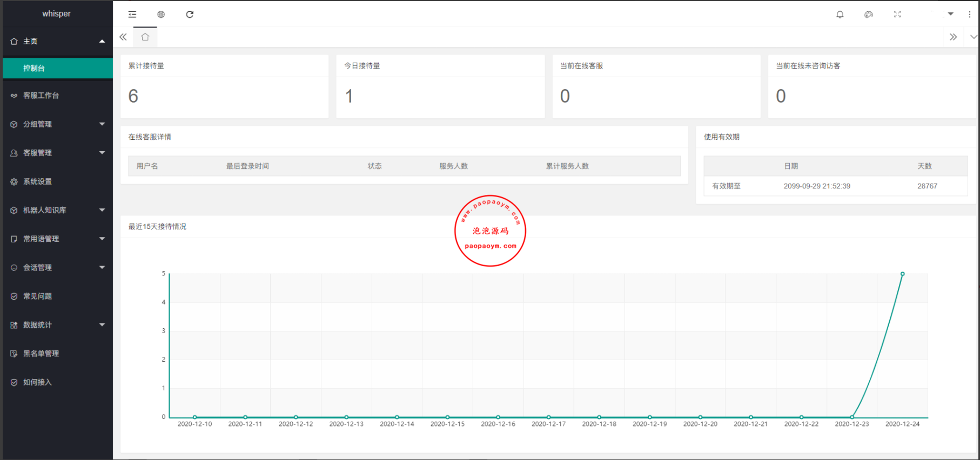The width and height of the screenshot is (980, 460).
Task: Collapse the sidebar with the menu-fold icon
Action: coord(132,15)
